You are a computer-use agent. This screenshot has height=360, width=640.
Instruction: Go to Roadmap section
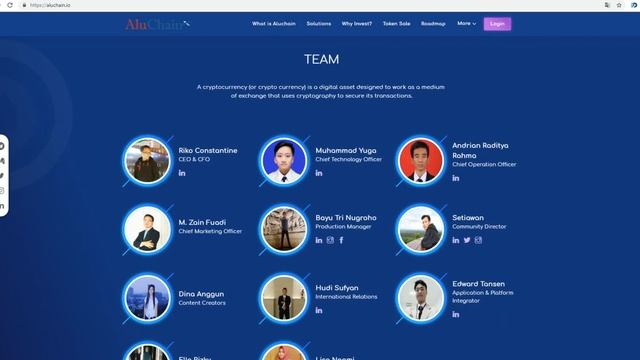click(433, 24)
